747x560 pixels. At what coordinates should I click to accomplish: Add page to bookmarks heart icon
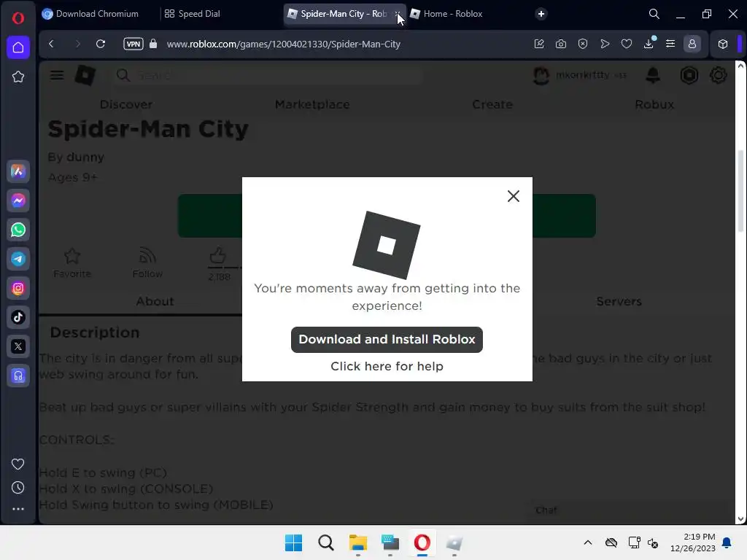(627, 44)
